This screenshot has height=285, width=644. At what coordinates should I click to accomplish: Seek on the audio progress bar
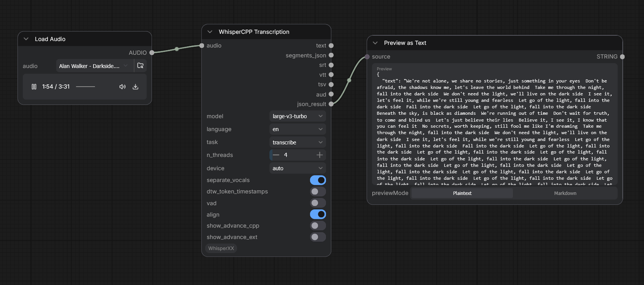(x=85, y=87)
